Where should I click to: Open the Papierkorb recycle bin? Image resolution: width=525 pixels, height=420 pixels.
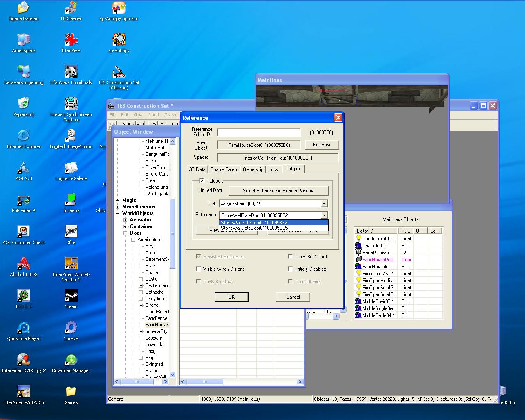[23, 107]
